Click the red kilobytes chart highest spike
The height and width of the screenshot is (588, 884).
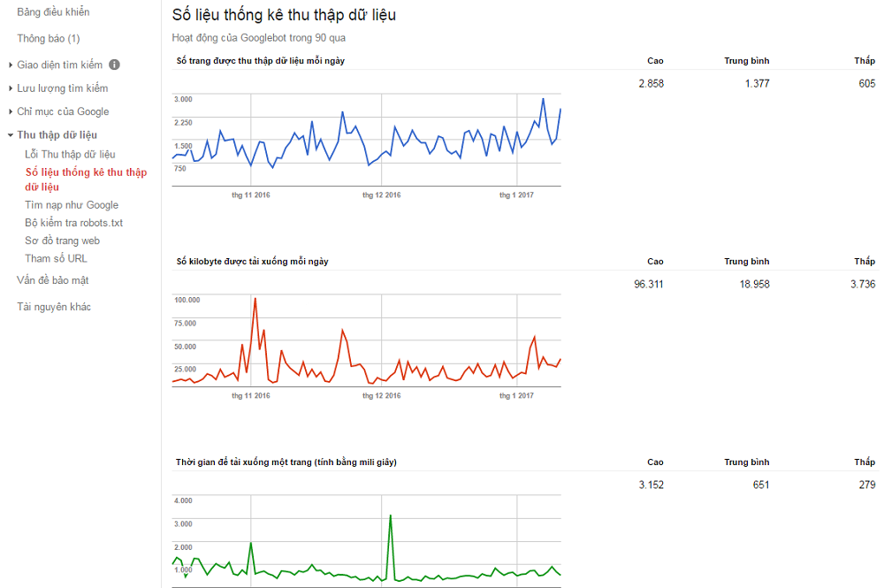255,299
